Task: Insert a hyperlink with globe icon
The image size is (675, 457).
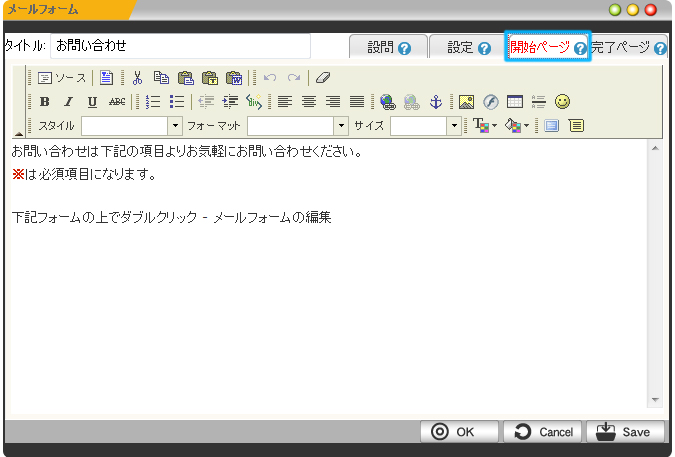Action: click(388, 102)
